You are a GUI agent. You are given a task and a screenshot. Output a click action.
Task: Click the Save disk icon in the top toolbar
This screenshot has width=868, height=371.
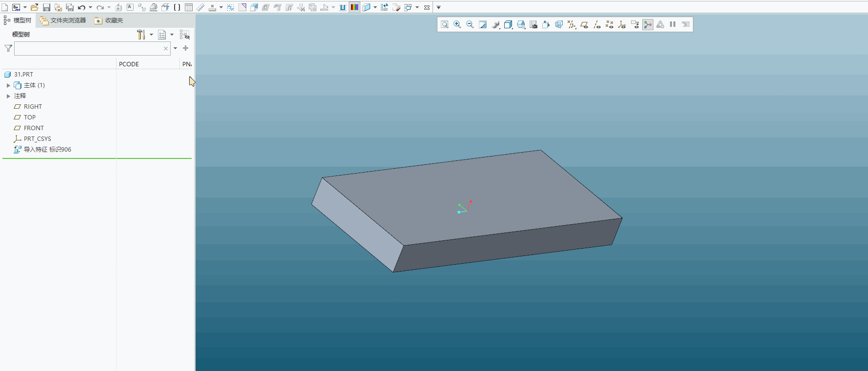(46, 7)
